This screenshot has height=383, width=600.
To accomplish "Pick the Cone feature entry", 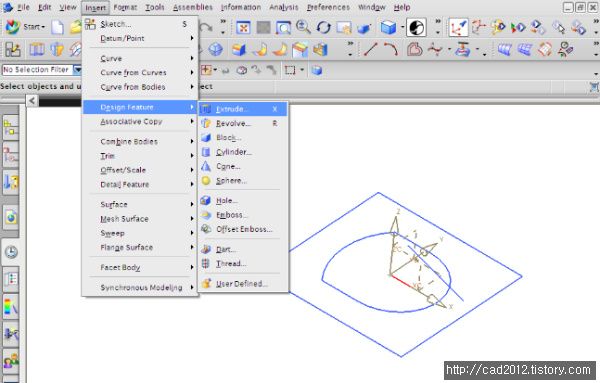I will click(x=243, y=166).
